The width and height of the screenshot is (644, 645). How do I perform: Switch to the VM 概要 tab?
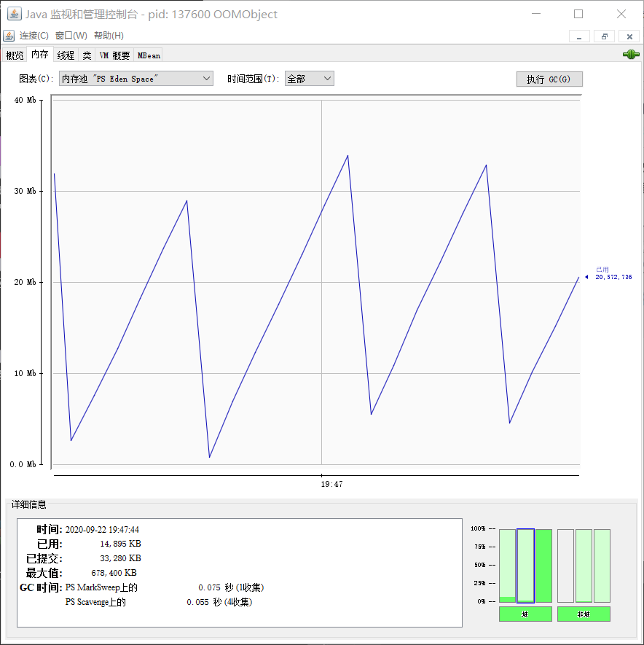[x=114, y=55]
